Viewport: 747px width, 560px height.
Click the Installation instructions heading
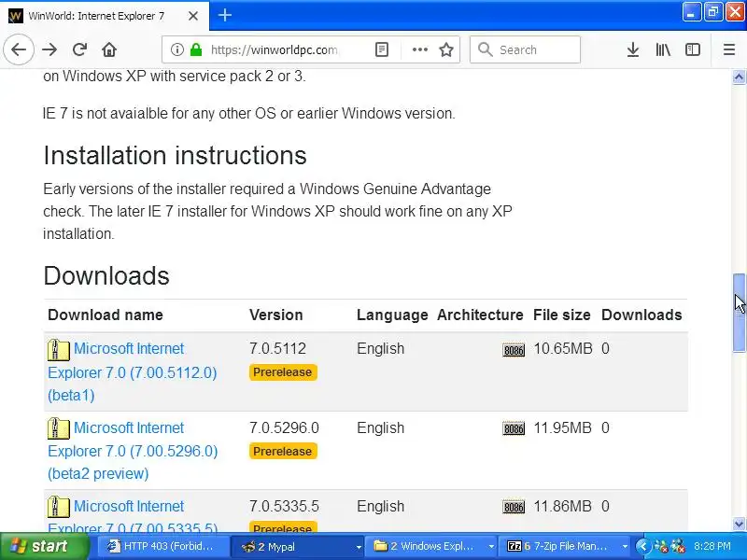(175, 155)
